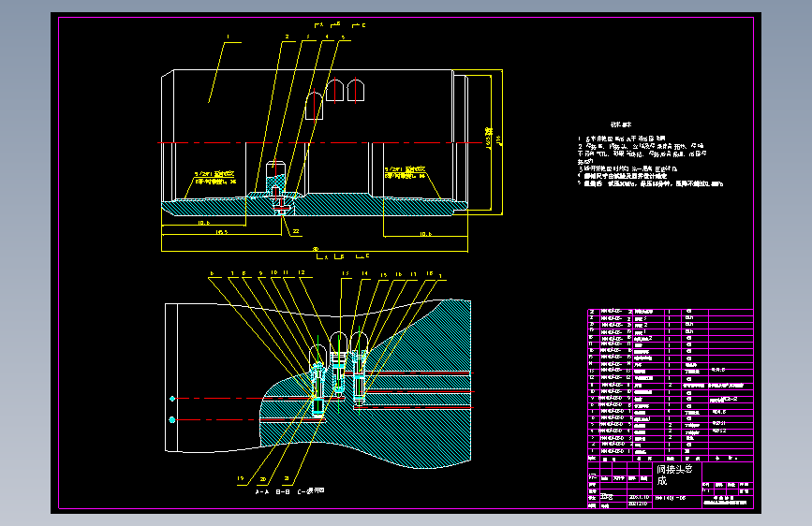
Task: Click the lower cyan point in the section view
Action: click(172, 420)
